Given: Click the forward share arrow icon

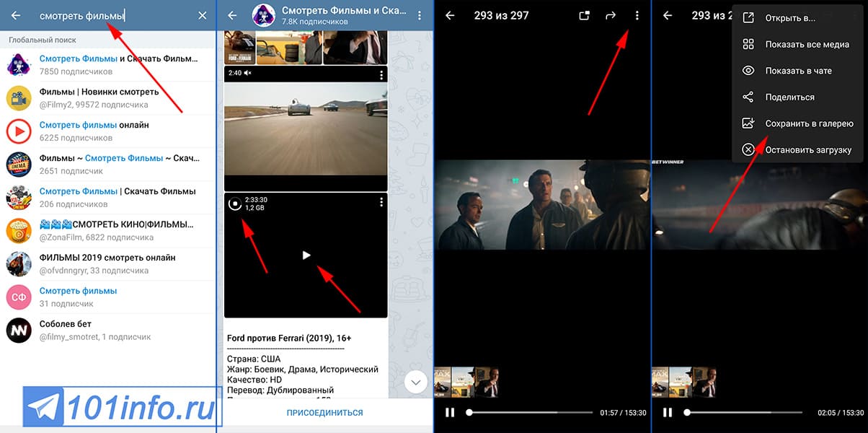Looking at the screenshot, I should [x=611, y=15].
